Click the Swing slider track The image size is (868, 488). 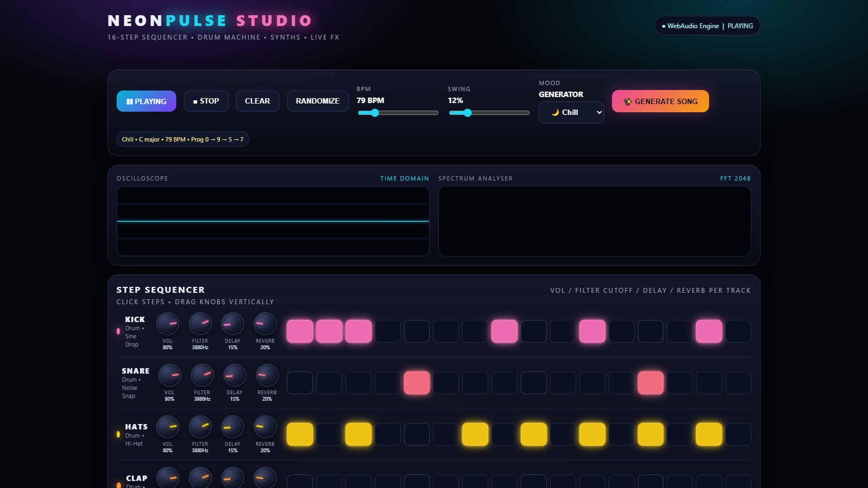point(489,113)
